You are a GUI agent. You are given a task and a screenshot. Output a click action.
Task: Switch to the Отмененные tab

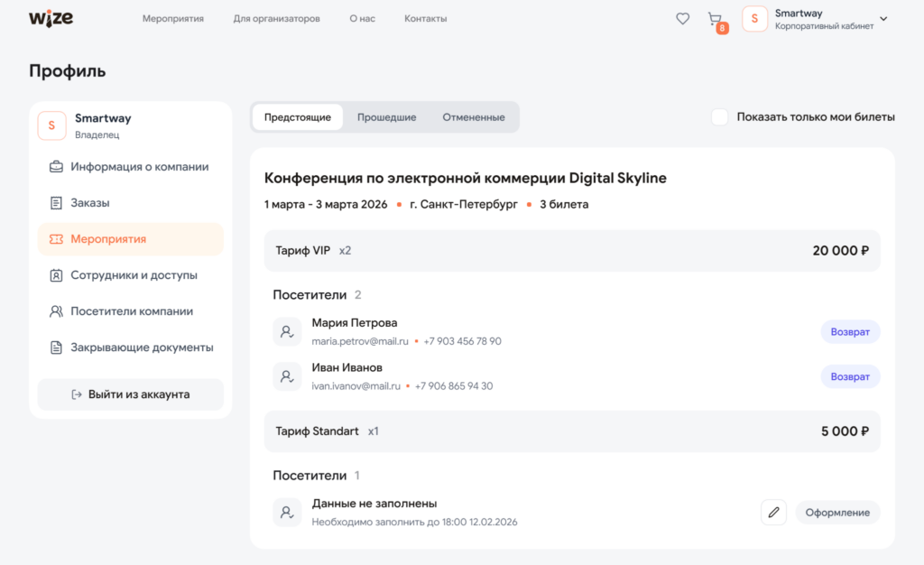474,117
